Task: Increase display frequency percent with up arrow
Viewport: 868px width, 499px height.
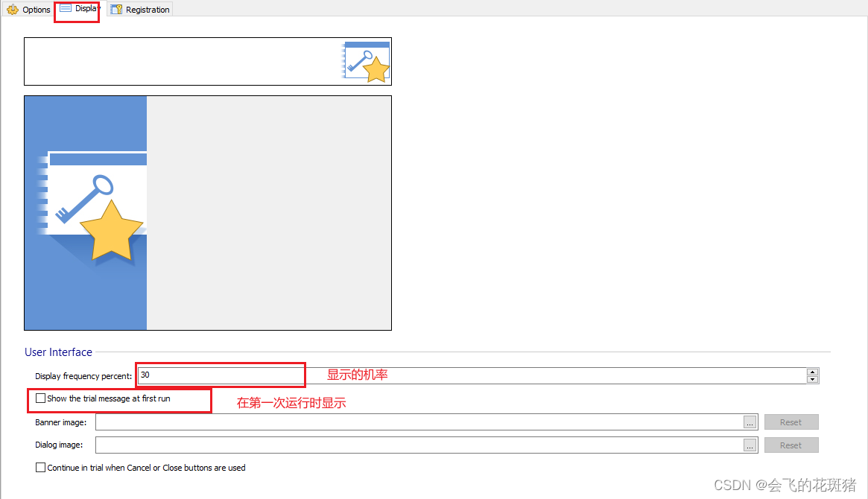Action: pyautogui.click(x=812, y=372)
